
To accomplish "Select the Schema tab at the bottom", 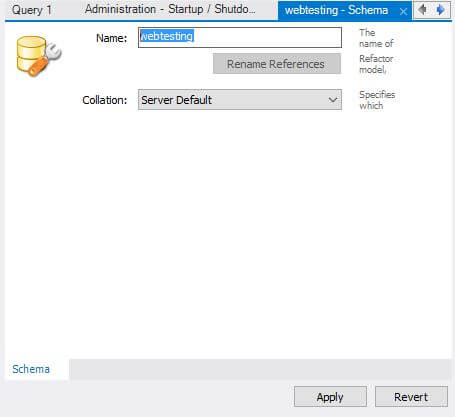I will (31, 369).
